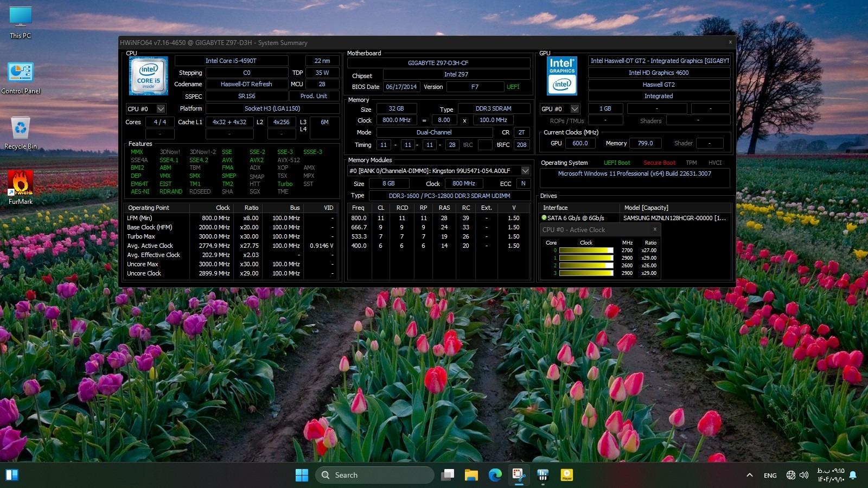This screenshot has width=868, height=488.
Task: Open the FurMark desktop shortcut
Action: tap(21, 184)
